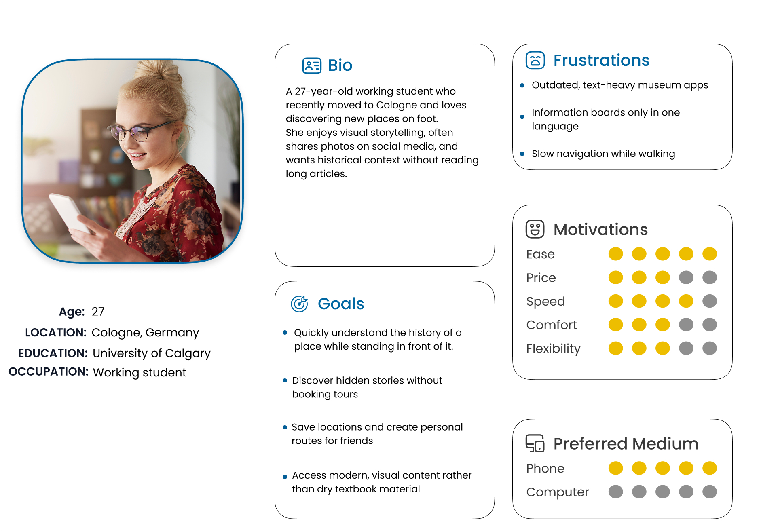Click the fifth yellow dot for Ease
The image size is (778, 532).
[710, 254]
